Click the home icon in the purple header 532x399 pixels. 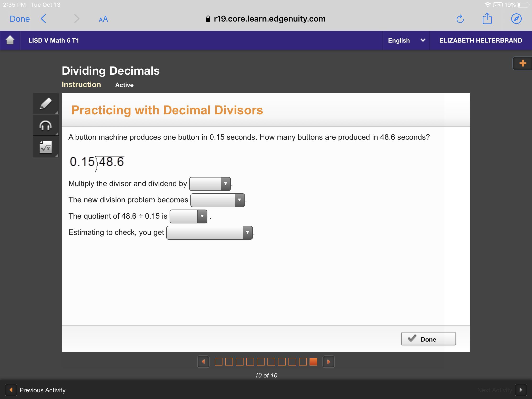click(10, 40)
